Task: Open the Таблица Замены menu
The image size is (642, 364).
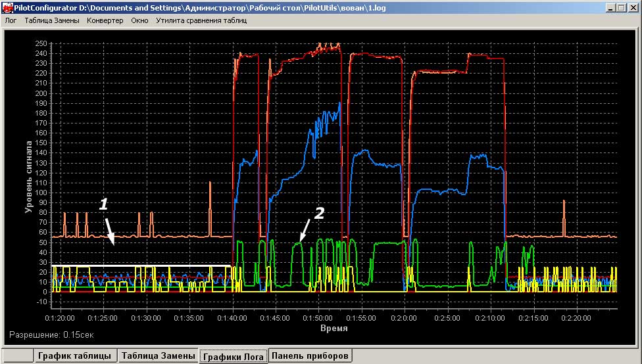Action: pyautogui.click(x=52, y=20)
